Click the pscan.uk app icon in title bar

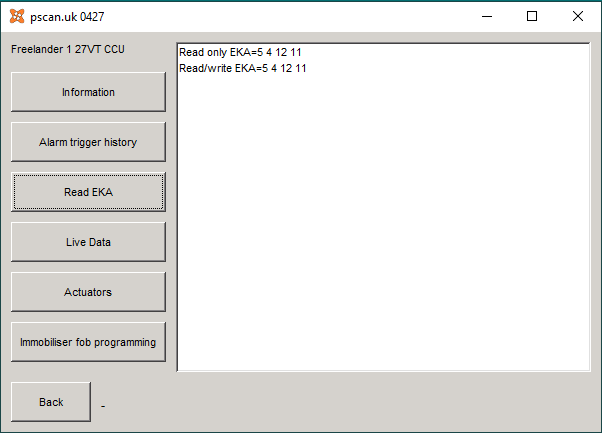coord(17,17)
